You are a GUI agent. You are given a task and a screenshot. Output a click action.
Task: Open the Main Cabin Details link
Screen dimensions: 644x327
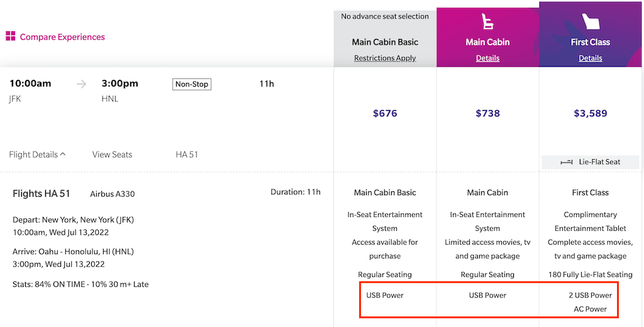[487, 58]
